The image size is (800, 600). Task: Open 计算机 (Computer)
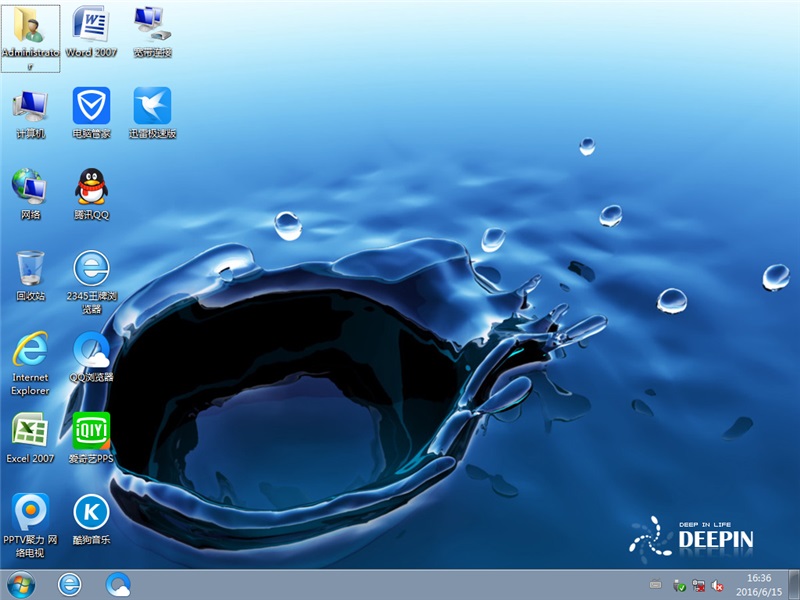31,108
